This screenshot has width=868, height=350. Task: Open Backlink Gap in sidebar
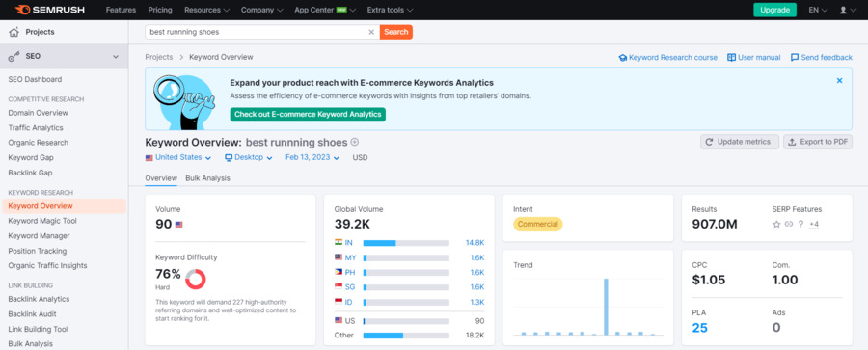pos(30,173)
